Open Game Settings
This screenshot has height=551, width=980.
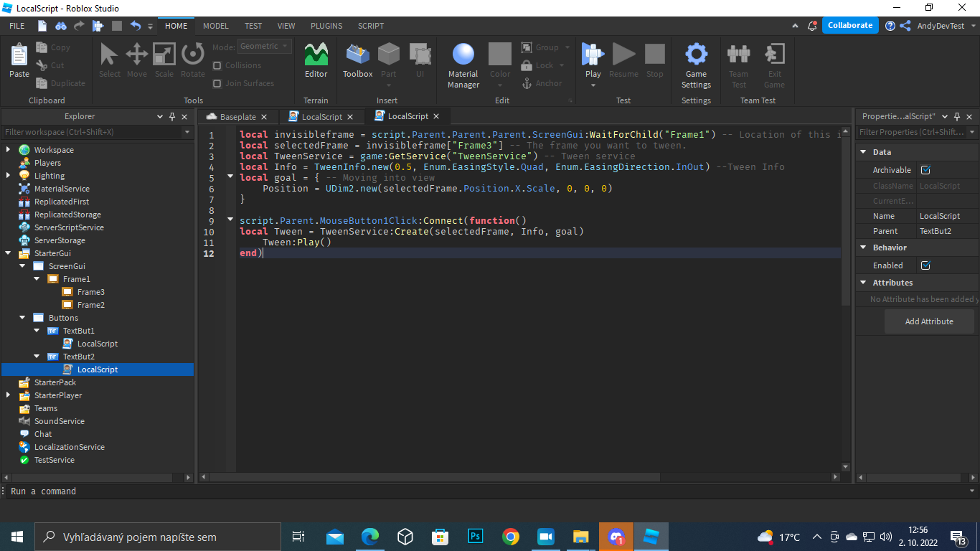click(696, 66)
